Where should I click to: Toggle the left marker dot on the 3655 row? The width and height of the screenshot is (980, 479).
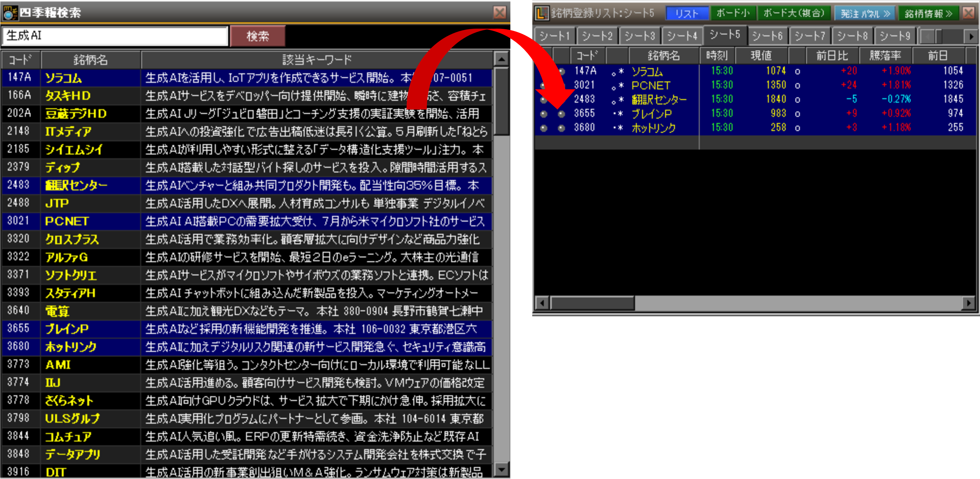544,114
